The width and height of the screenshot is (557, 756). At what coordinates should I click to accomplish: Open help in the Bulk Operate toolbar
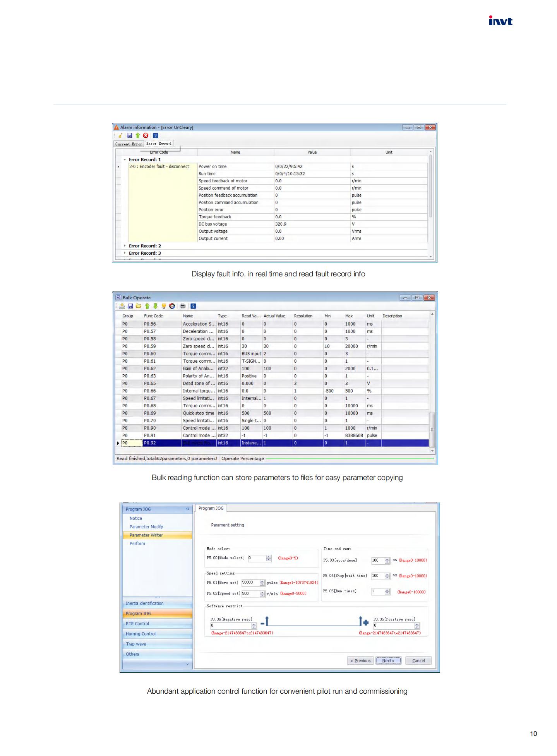pos(193,306)
